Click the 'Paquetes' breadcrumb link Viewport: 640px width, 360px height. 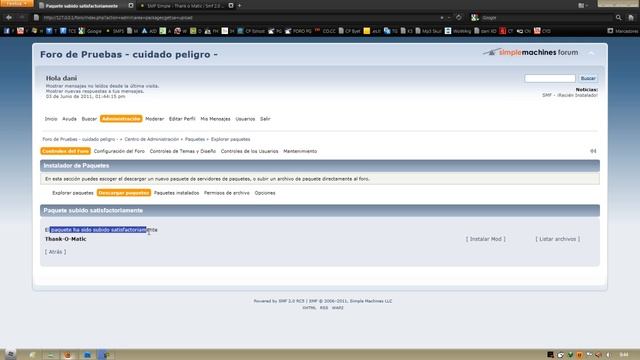click(195, 139)
